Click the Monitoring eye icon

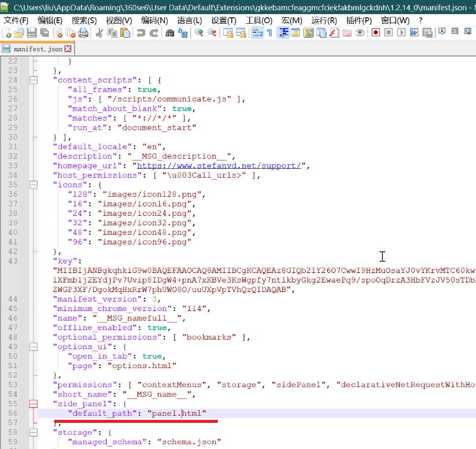click(x=360, y=33)
